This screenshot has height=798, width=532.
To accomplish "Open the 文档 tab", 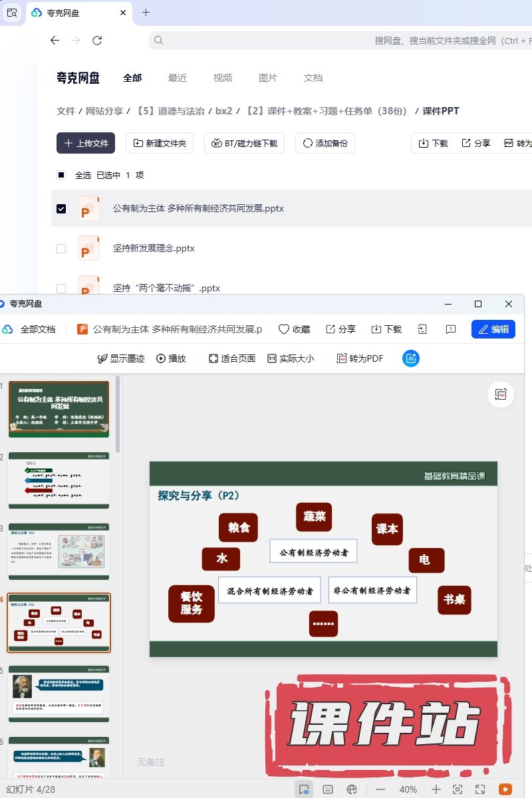I will click(x=313, y=78).
